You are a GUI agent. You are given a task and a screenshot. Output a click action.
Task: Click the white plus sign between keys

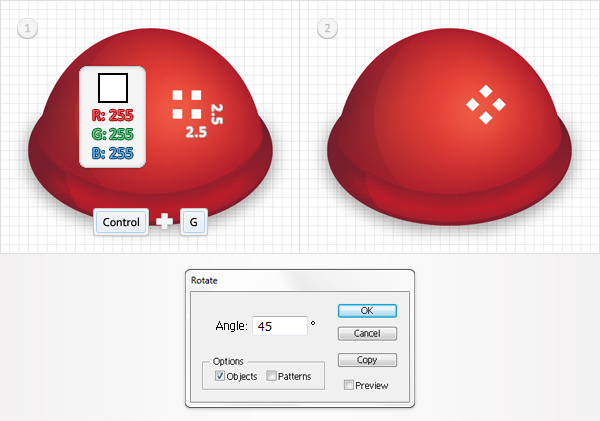click(164, 222)
